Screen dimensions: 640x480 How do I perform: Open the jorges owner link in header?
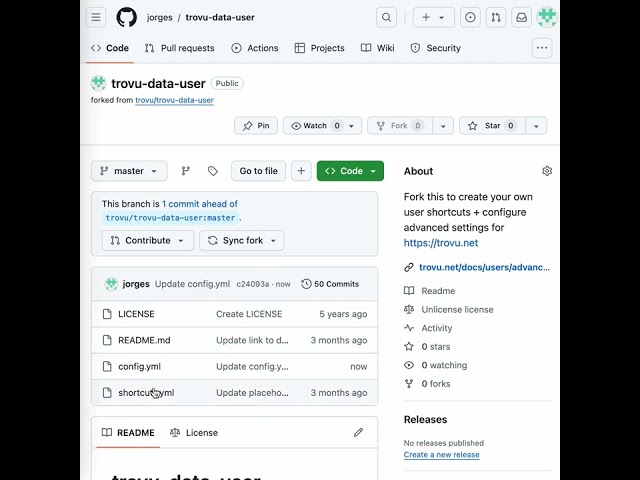pos(160,18)
